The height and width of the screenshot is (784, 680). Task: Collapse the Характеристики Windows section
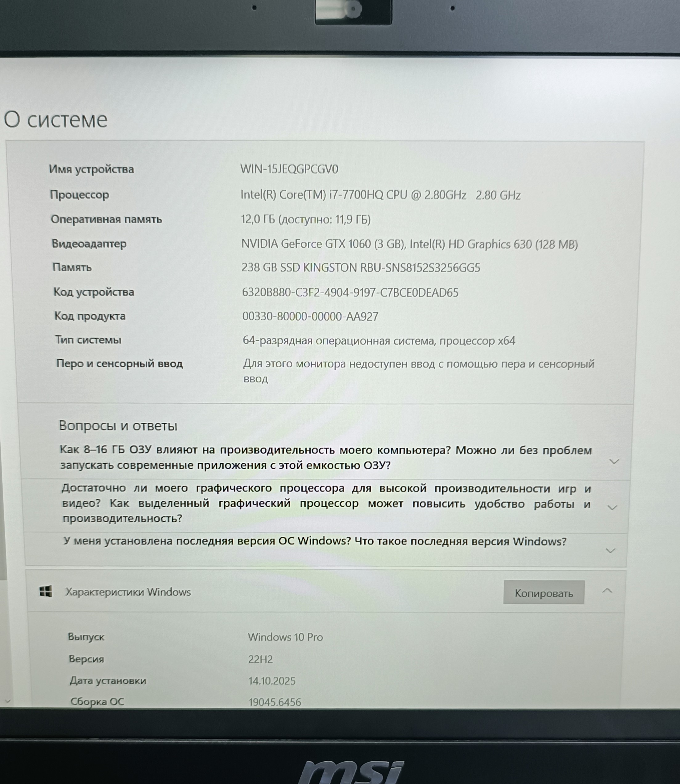(x=608, y=591)
